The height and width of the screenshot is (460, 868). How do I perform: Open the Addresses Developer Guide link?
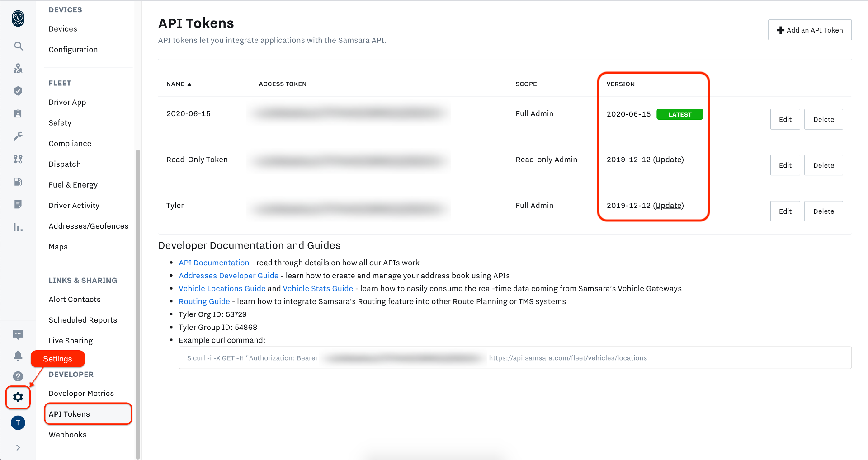229,276
